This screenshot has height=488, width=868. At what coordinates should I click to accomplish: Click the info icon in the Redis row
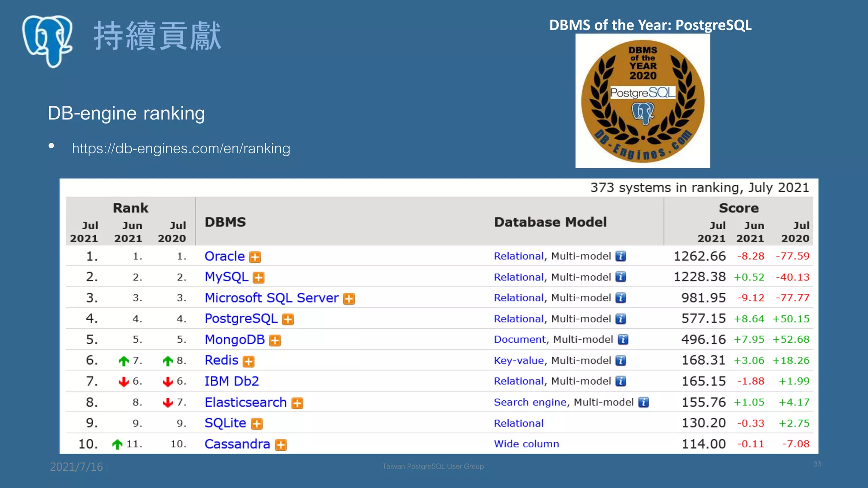click(620, 360)
